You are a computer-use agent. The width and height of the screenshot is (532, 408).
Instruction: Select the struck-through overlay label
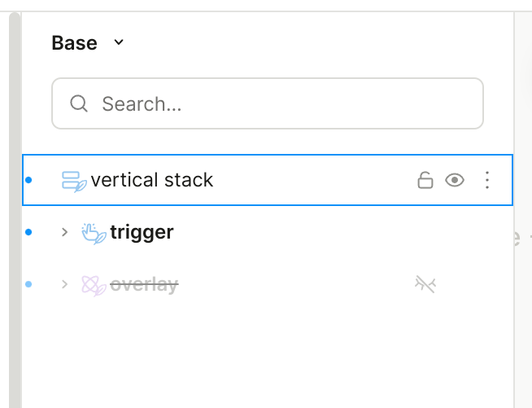point(144,284)
